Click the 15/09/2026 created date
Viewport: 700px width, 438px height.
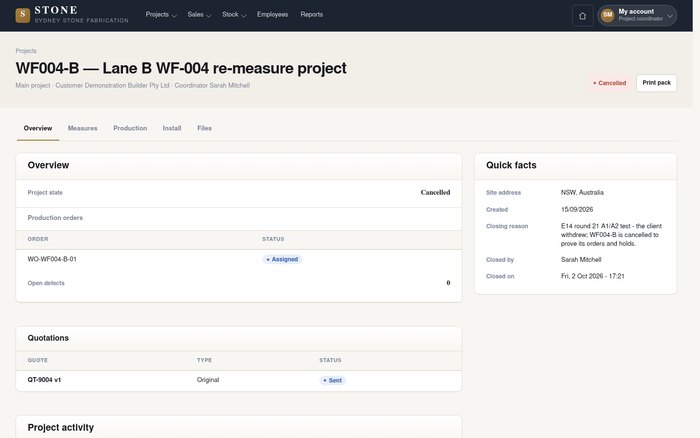pos(577,209)
